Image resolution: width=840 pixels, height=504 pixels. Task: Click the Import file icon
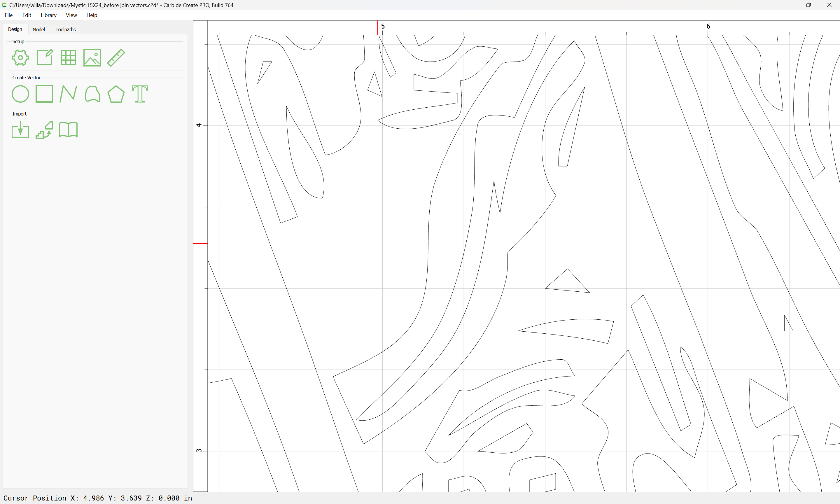tap(20, 130)
